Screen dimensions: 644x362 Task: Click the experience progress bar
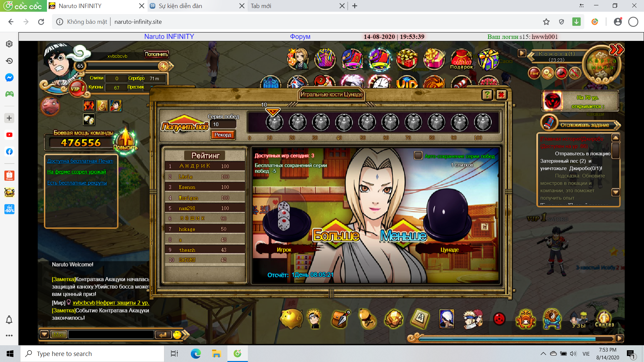tap(515, 339)
